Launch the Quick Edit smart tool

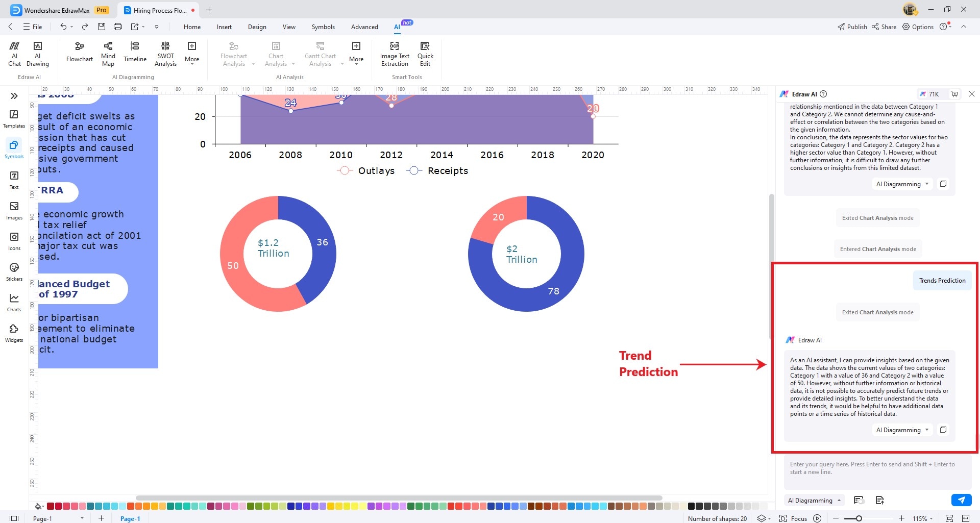[425, 54]
